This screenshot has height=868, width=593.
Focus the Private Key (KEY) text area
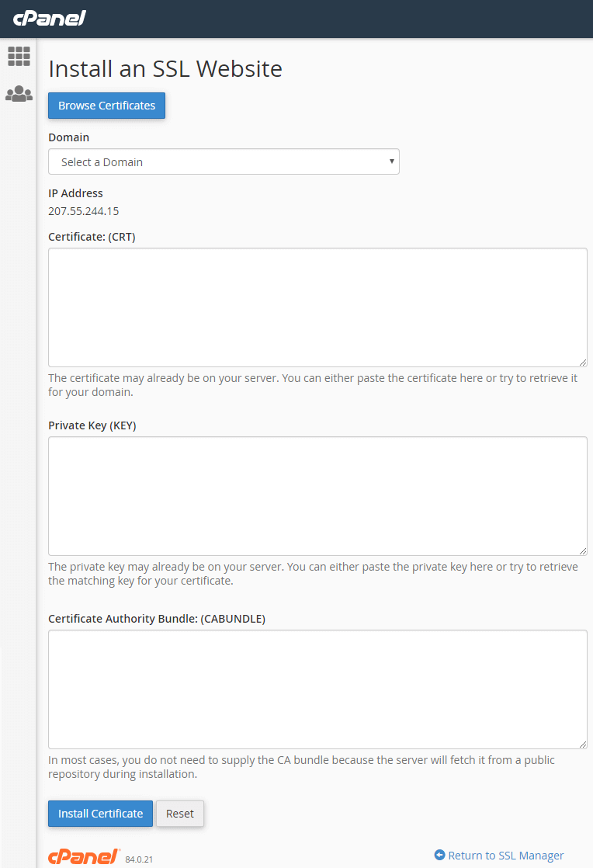pos(317,496)
